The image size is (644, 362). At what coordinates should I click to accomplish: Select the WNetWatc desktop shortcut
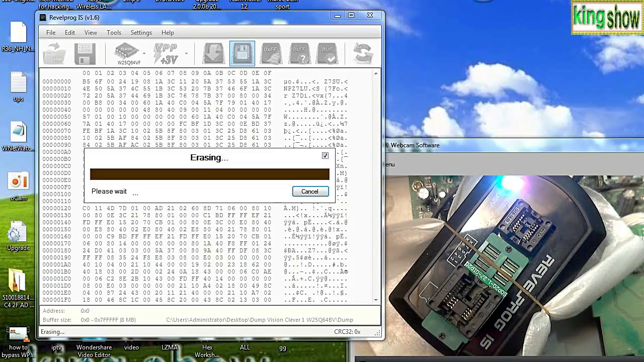19,136
